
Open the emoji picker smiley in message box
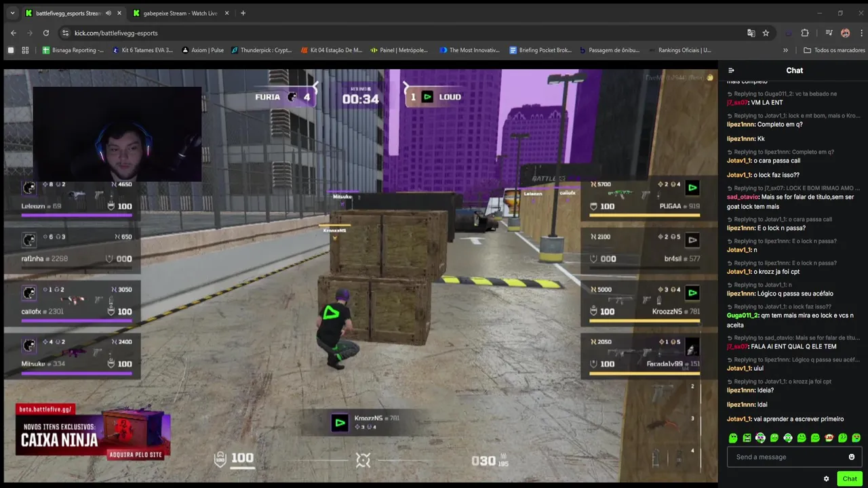point(852,457)
